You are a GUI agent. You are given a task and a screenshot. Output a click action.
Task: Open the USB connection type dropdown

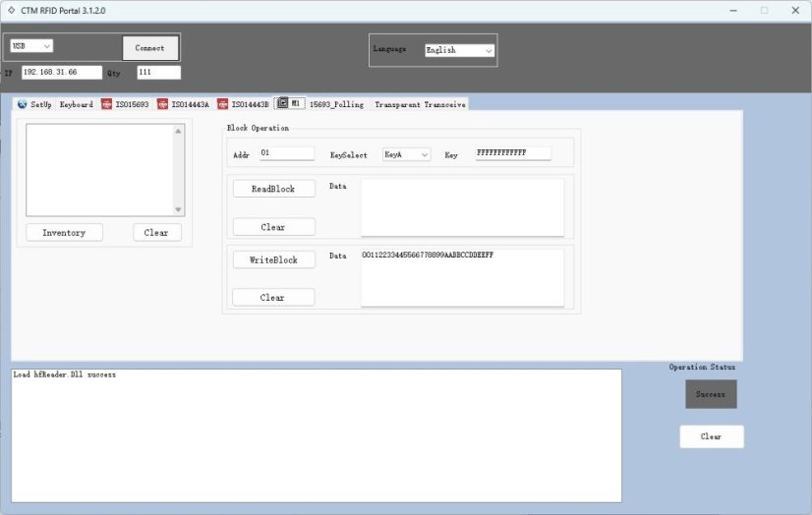31,46
